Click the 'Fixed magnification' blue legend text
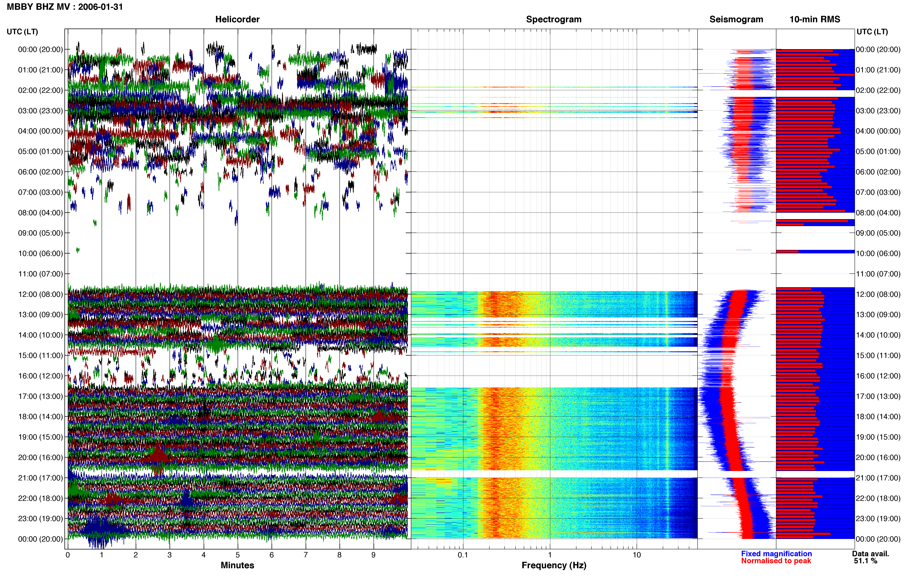Viewport: 924px width, 578px height. pyautogui.click(x=776, y=554)
